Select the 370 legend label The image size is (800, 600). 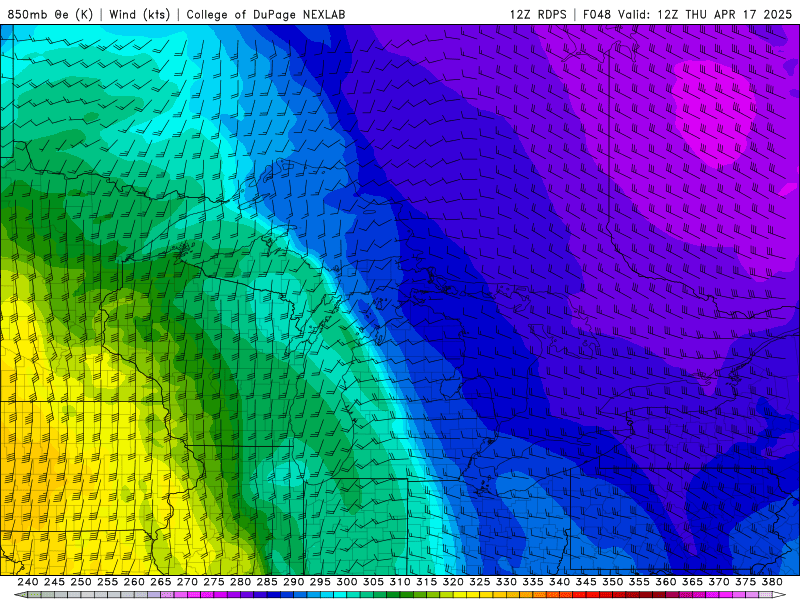[x=719, y=582]
